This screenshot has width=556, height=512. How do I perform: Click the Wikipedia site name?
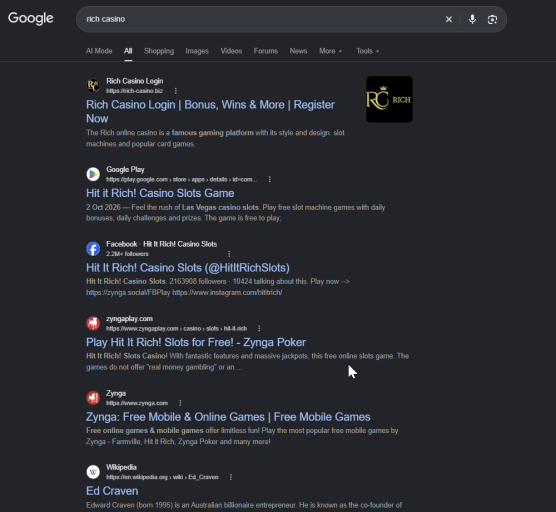pyautogui.click(x=121, y=467)
